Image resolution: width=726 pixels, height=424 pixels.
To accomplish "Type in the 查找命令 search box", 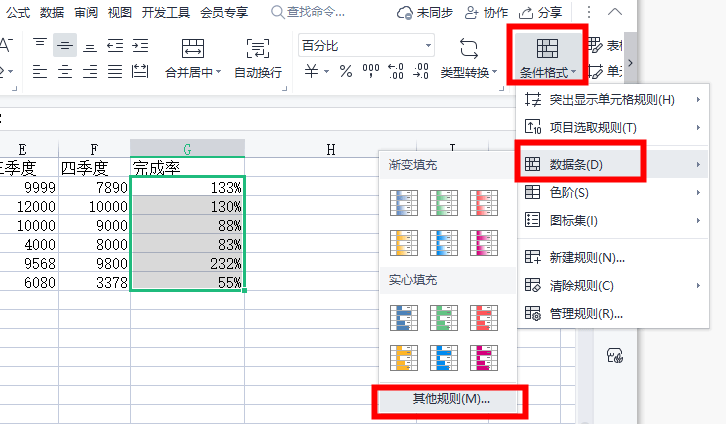I will coord(315,12).
